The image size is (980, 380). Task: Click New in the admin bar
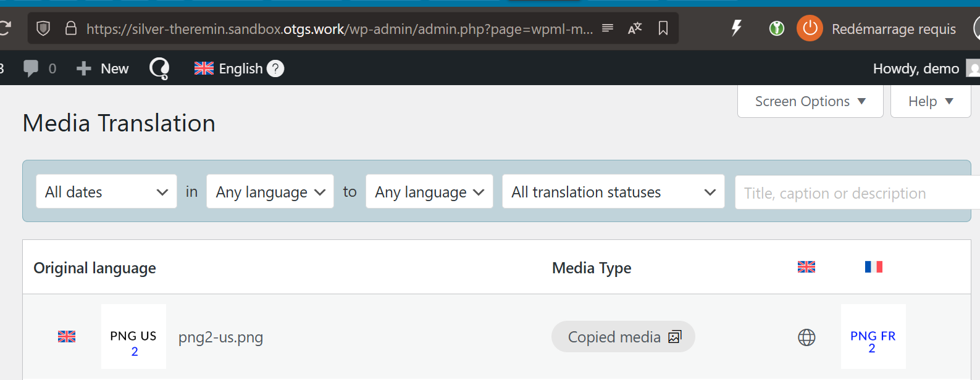(x=103, y=68)
